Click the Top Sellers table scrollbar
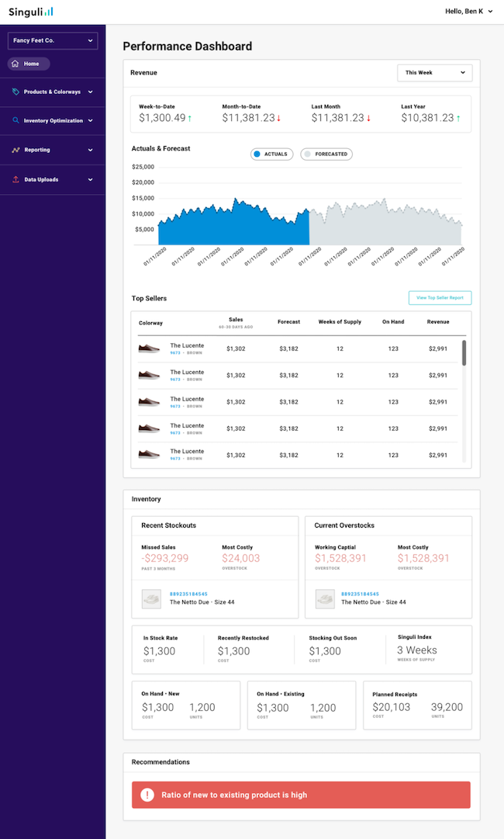Image resolution: width=504 pixels, height=839 pixels. pos(464,353)
